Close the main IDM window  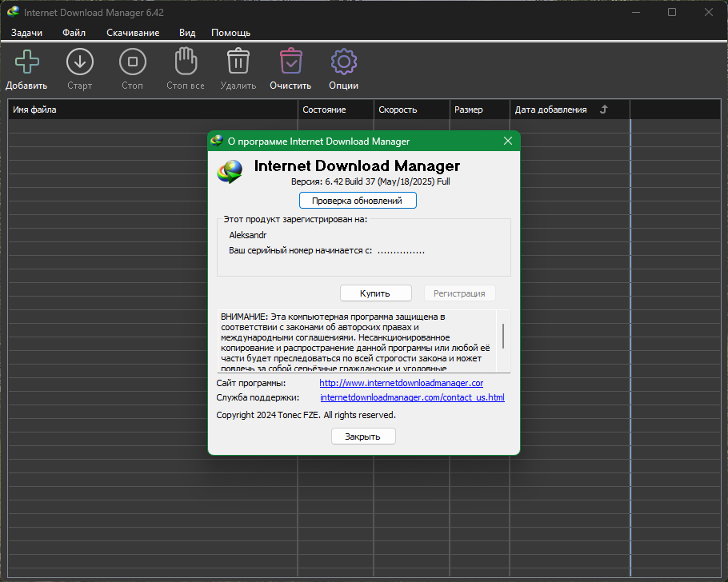[x=709, y=12]
